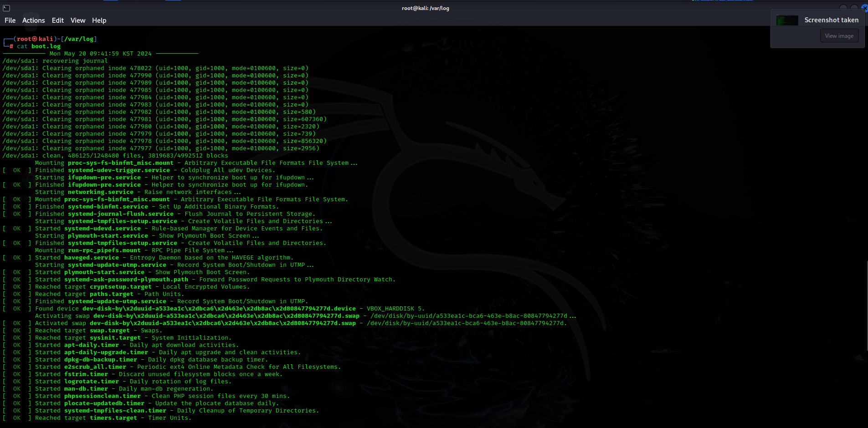Click the 'recovering journal' line
This screenshot has width=868, height=428.
[x=75, y=61]
